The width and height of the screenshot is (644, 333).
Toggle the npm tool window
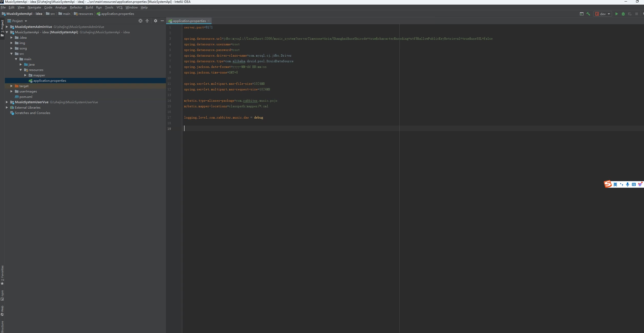click(x=2, y=295)
